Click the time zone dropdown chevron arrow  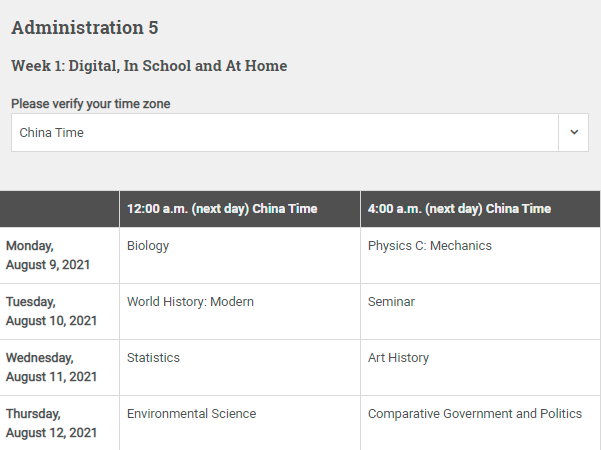click(x=574, y=132)
